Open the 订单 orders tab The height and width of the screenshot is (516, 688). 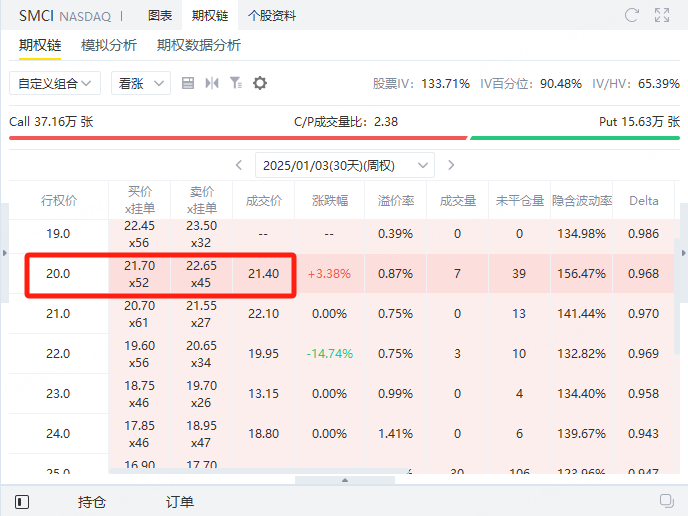pyautogui.click(x=179, y=502)
